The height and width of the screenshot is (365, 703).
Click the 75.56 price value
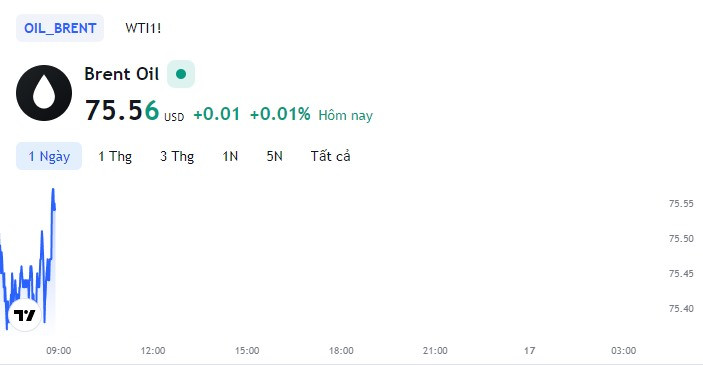tap(122, 110)
